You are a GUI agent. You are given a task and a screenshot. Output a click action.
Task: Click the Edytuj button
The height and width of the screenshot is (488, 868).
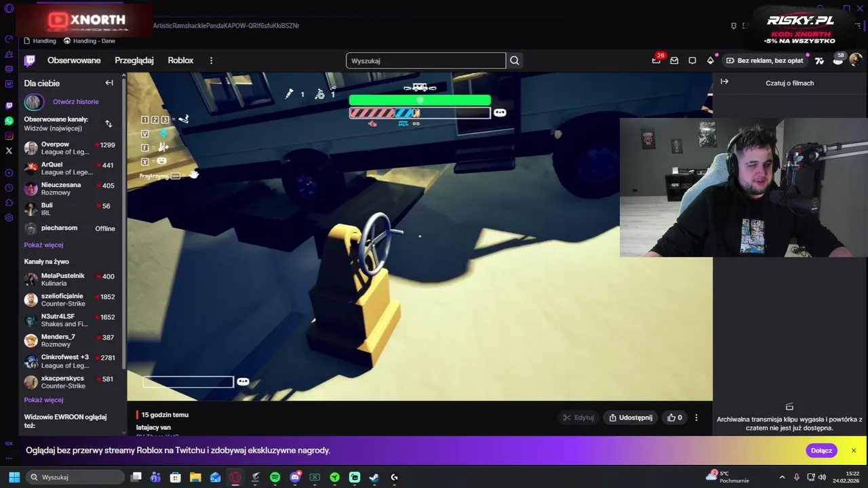578,418
